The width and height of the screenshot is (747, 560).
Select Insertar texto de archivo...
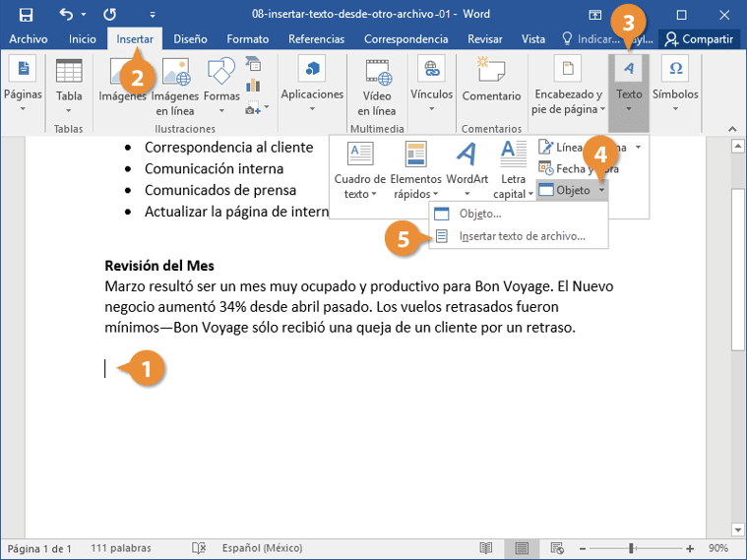click(519, 236)
